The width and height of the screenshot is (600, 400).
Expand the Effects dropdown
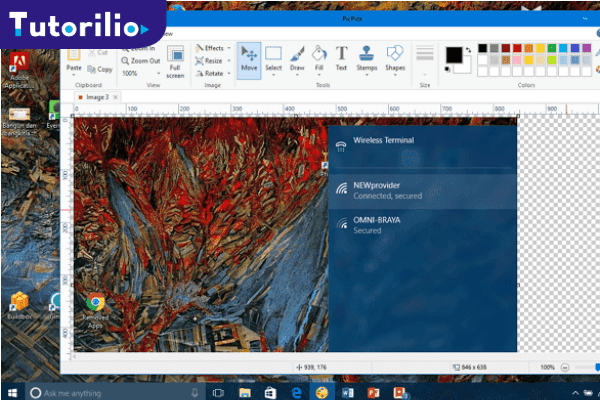229,48
